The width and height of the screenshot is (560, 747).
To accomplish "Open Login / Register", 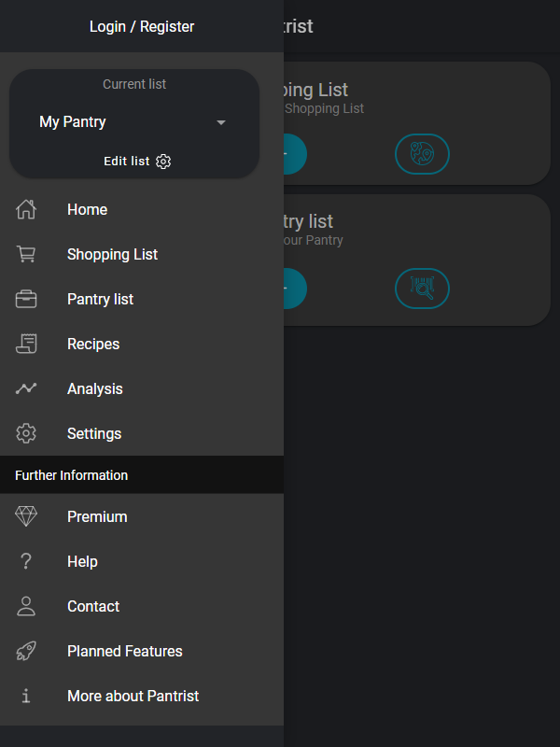I will pos(142,26).
